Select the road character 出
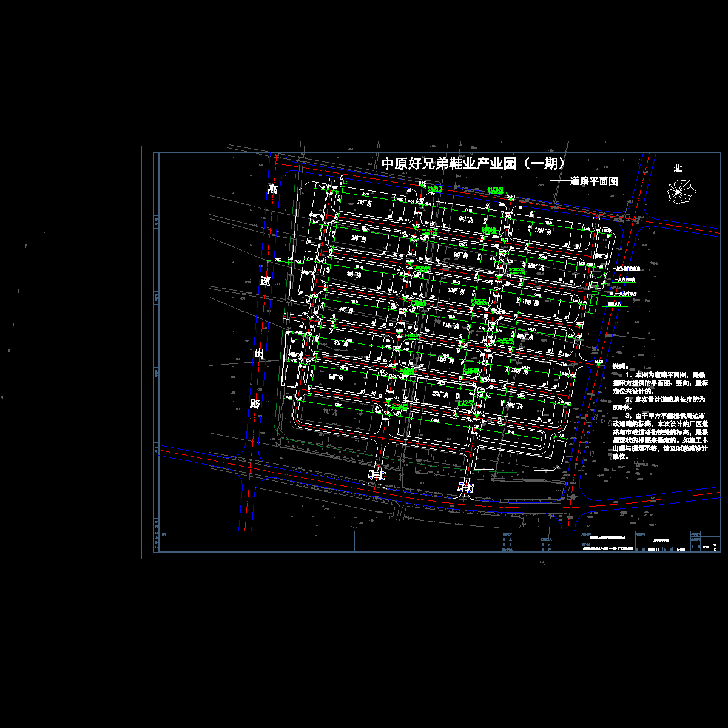This screenshot has height=728, width=728. click(259, 354)
